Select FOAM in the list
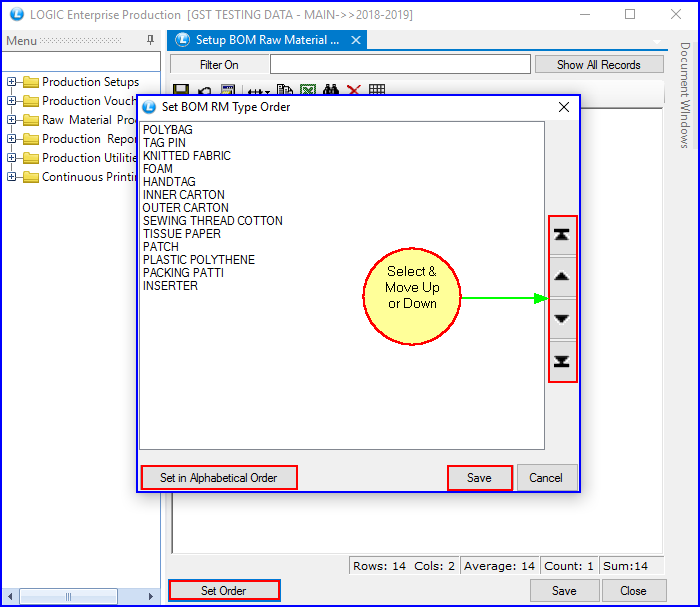700x607 pixels. [158, 169]
